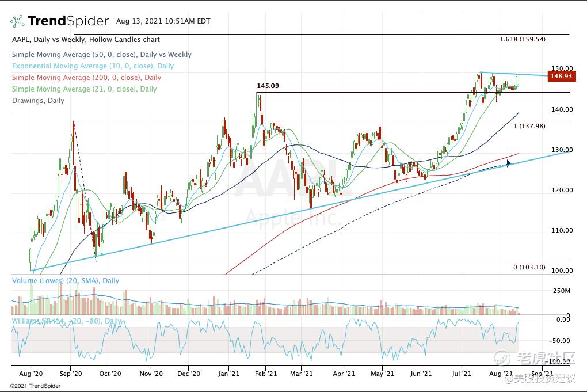The height and width of the screenshot is (392, 587).
Task: Click the May '21 date axis label
Action: (x=382, y=374)
